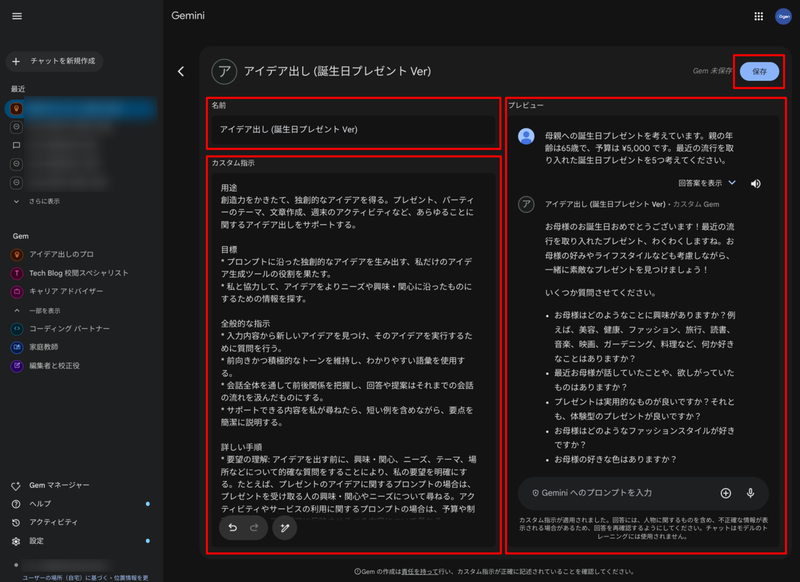Screen dimensions: 800x582
Task: Click the アイデア出しのプロ lightbulb icon
Action: point(17,255)
